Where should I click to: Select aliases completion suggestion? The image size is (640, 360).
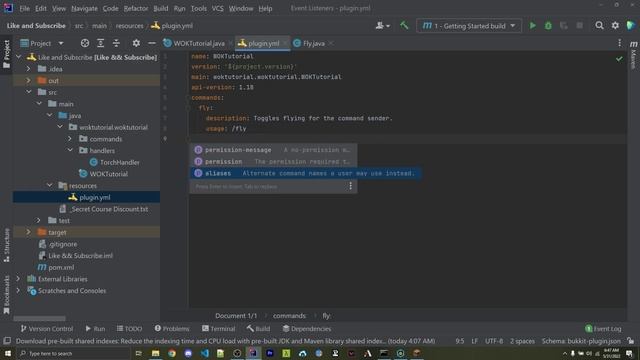point(306,173)
